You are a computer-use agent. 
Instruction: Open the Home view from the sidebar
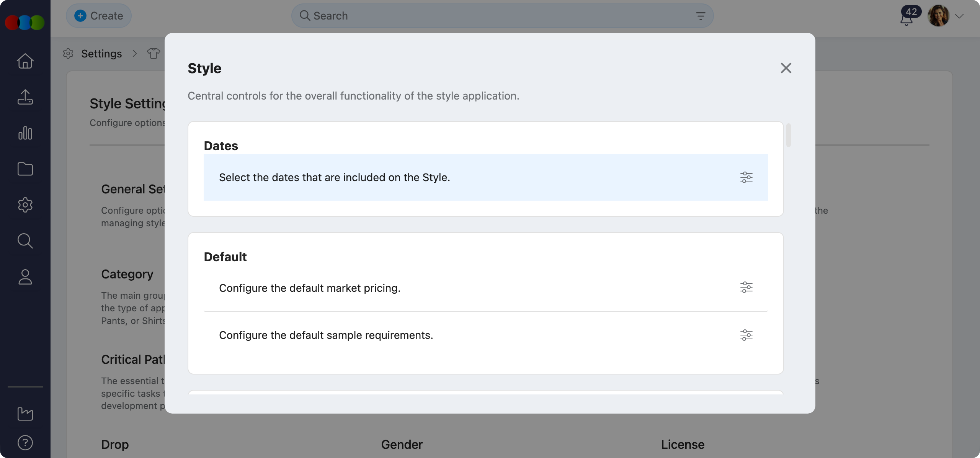pos(25,61)
